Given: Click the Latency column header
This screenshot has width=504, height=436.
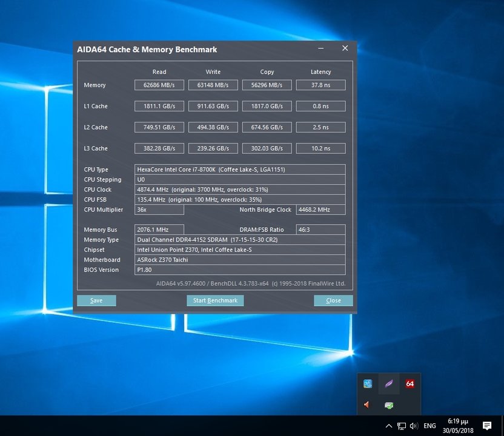Looking at the screenshot, I should click(321, 72).
